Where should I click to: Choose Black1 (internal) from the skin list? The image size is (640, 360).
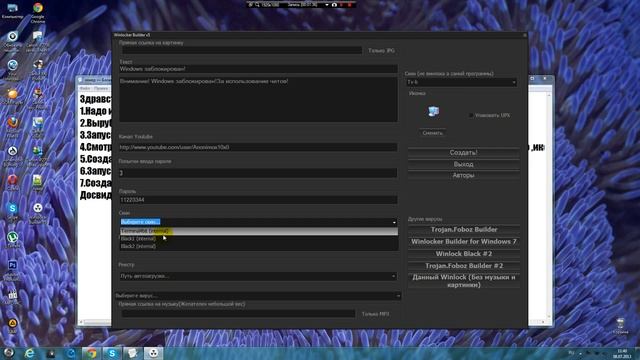pos(259,239)
